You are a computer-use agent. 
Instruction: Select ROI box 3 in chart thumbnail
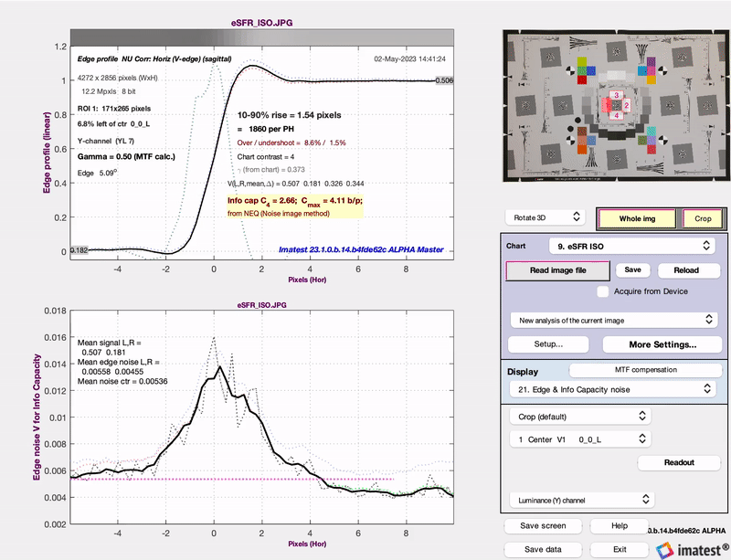click(616, 95)
